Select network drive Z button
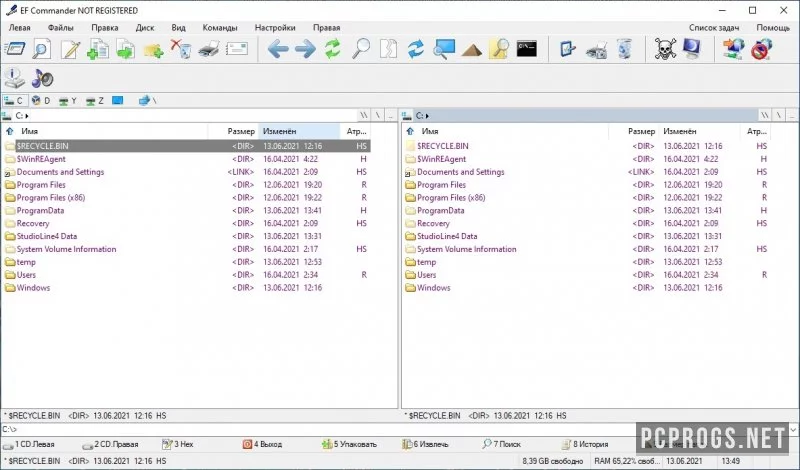 pyautogui.click(x=95, y=101)
